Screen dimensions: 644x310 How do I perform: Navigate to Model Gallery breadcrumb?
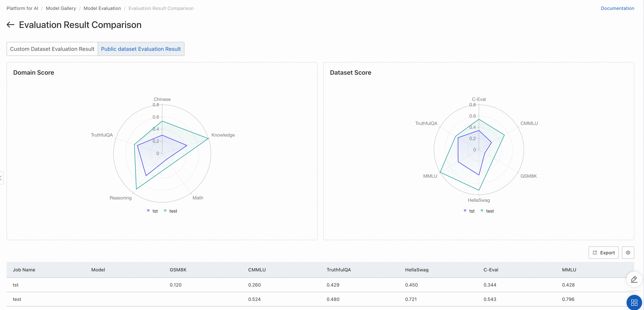tap(61, 8)
